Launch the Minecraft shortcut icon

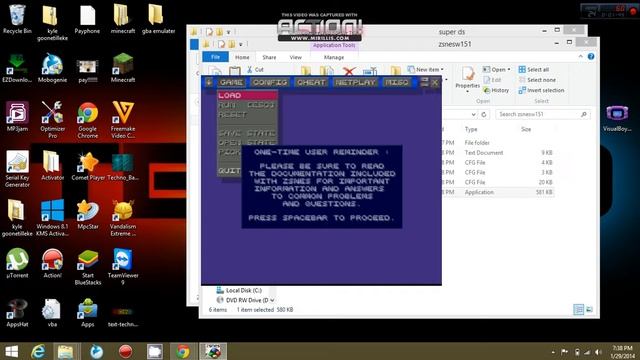coord(122,68)
